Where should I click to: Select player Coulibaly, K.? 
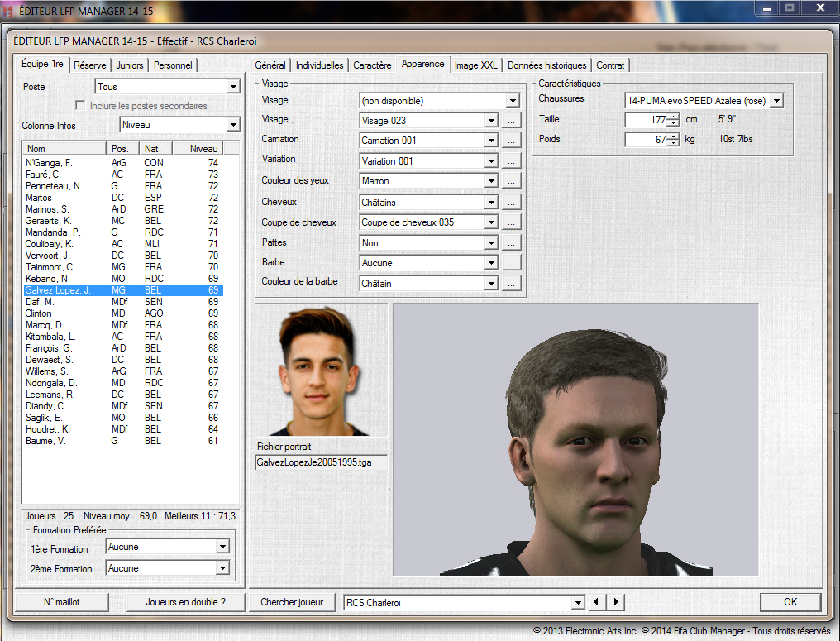point(122,244)
